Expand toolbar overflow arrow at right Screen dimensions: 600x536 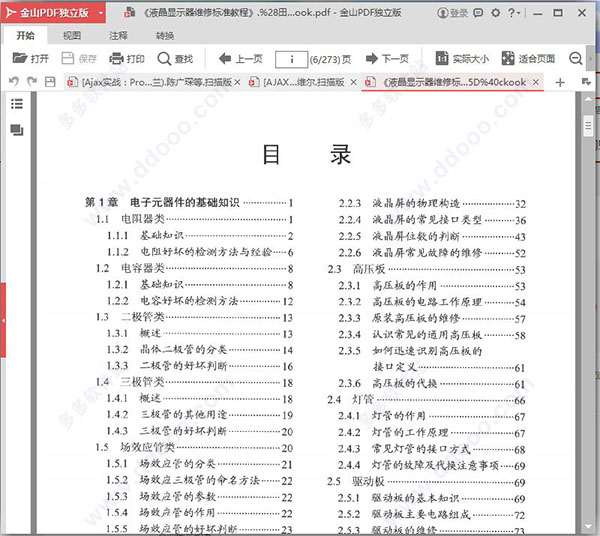(590, 59)
